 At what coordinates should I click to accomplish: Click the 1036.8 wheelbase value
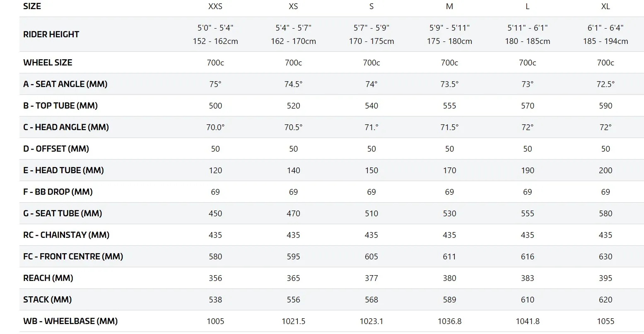pyautogui.click(x=449, y=321)
